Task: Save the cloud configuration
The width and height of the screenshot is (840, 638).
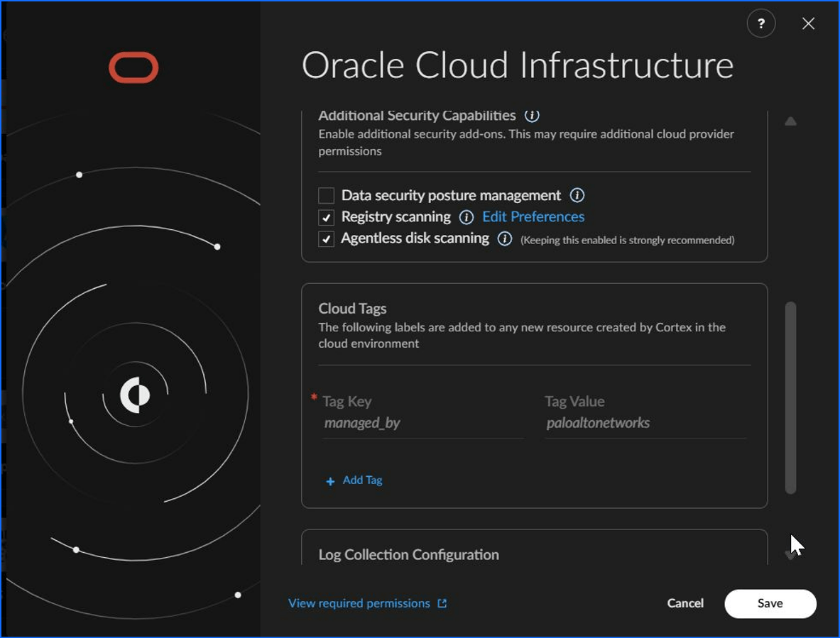Action: point(770,604)
